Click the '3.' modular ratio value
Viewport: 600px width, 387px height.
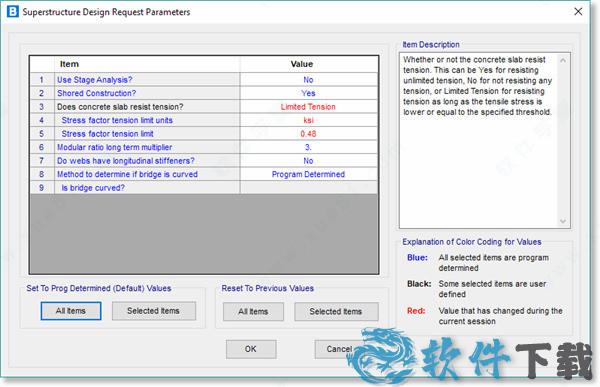pyautogui.click(x=309, y=147)
